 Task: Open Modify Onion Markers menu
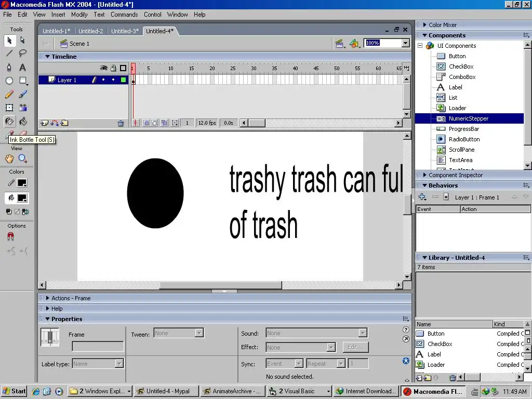(x=175, y=123)
